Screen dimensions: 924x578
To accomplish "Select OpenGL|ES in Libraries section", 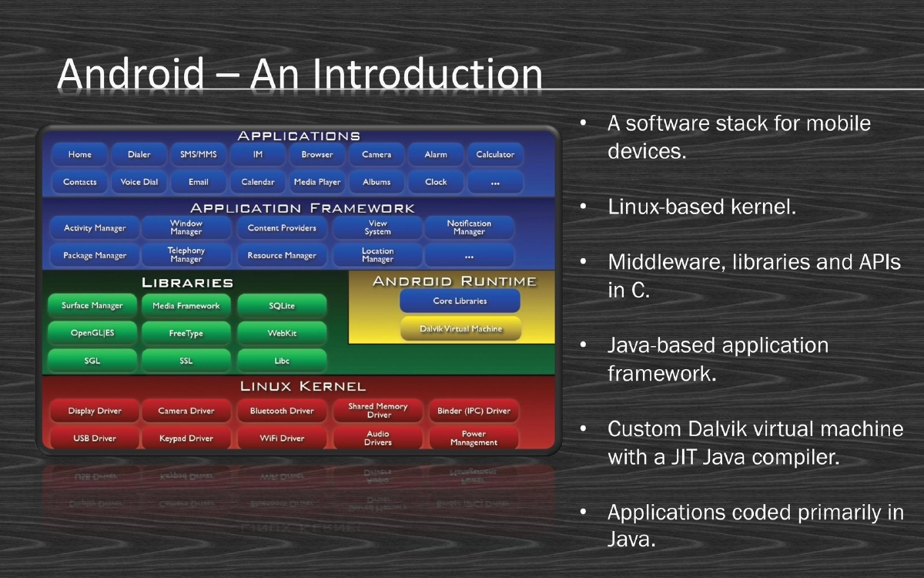I will (x=92, y=333).
